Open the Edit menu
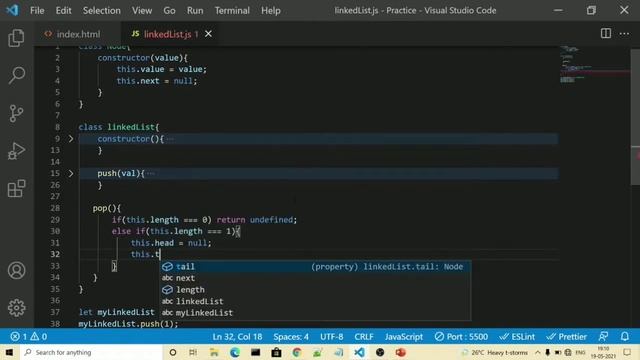The width and height of the screenshot is (640, 360). [63, 11]
